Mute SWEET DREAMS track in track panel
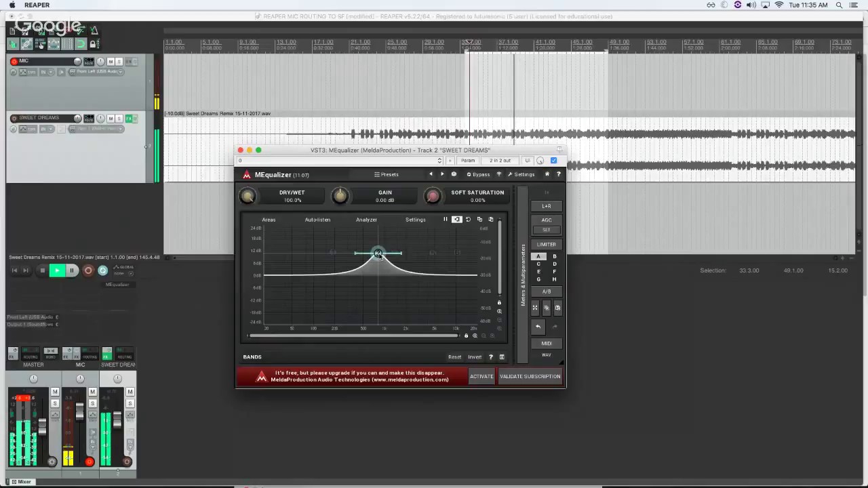This screenshot has width=868, height=488. (111, 119)
